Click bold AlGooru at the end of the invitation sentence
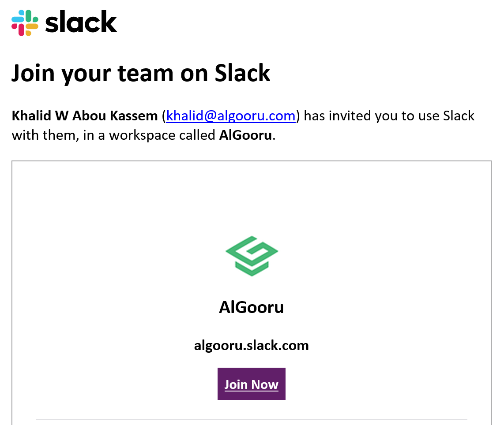This screenshot has height=425, width=504. (245, 135)
